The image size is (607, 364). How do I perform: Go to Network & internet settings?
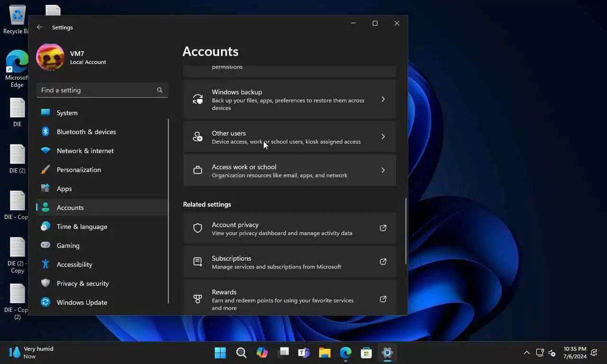tap(102, 151)
